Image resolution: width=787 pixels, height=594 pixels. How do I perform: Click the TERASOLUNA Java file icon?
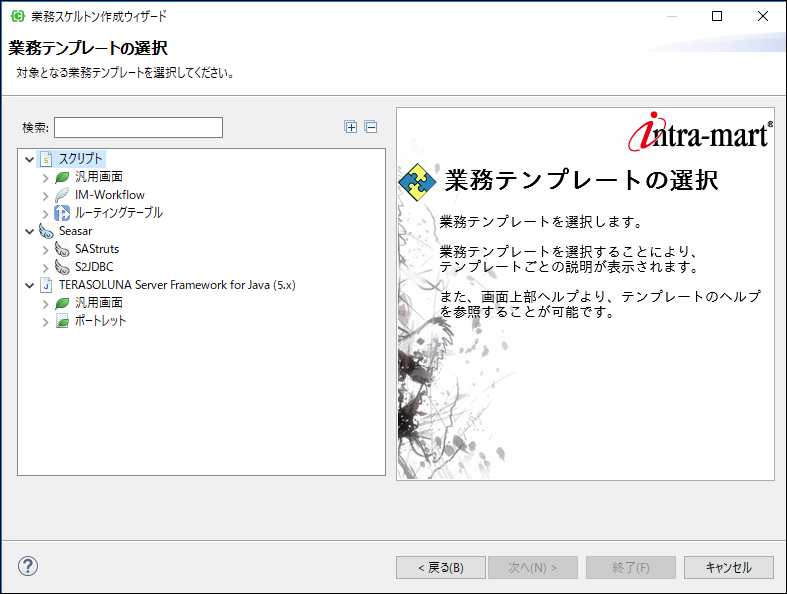pos(46,285)
